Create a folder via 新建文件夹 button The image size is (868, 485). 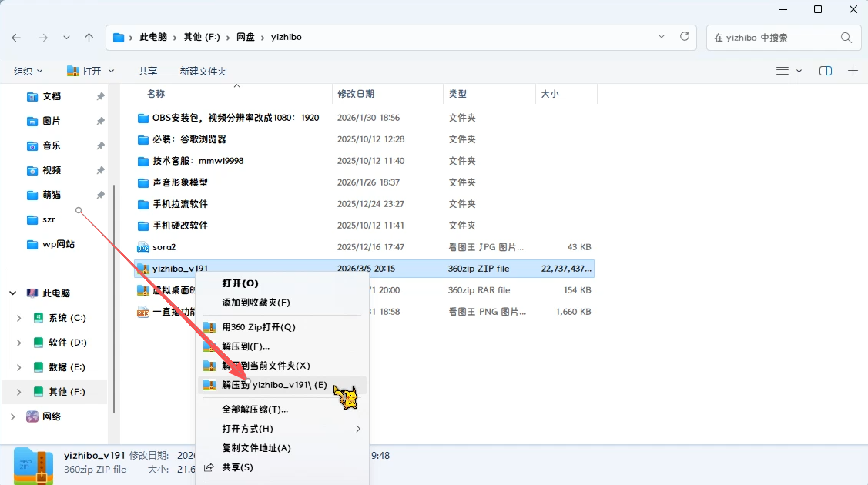[203, 70]
